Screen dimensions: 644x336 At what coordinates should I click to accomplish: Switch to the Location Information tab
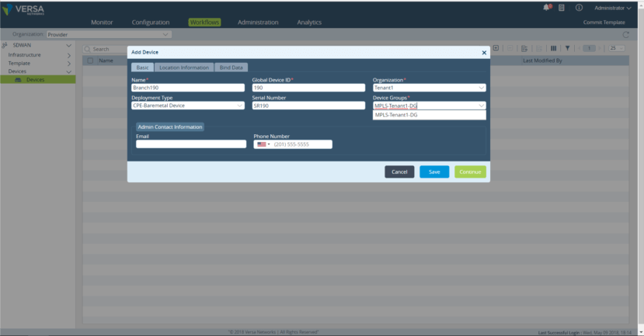(x=184, y=68)
